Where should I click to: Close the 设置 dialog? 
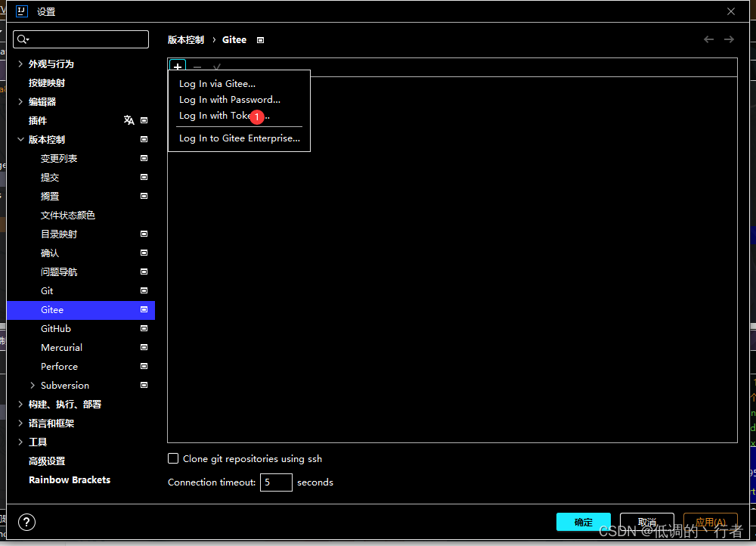[731, 11]
